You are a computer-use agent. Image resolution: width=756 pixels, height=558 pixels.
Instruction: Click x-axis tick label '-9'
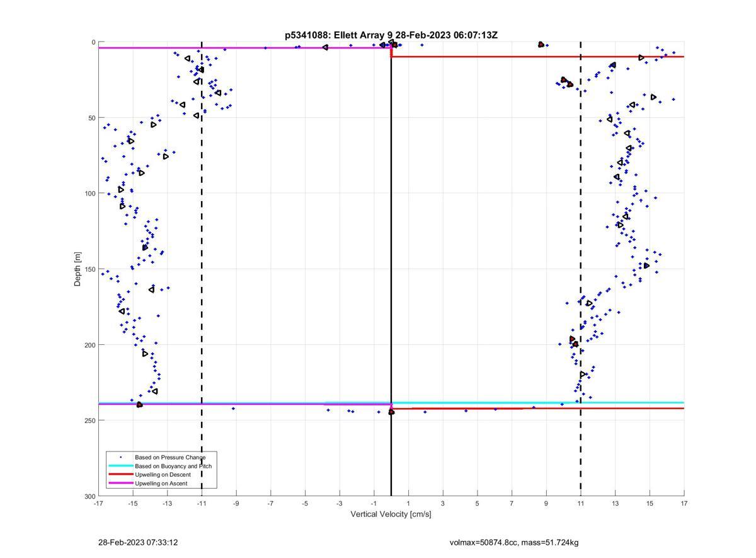pos(236,503)
